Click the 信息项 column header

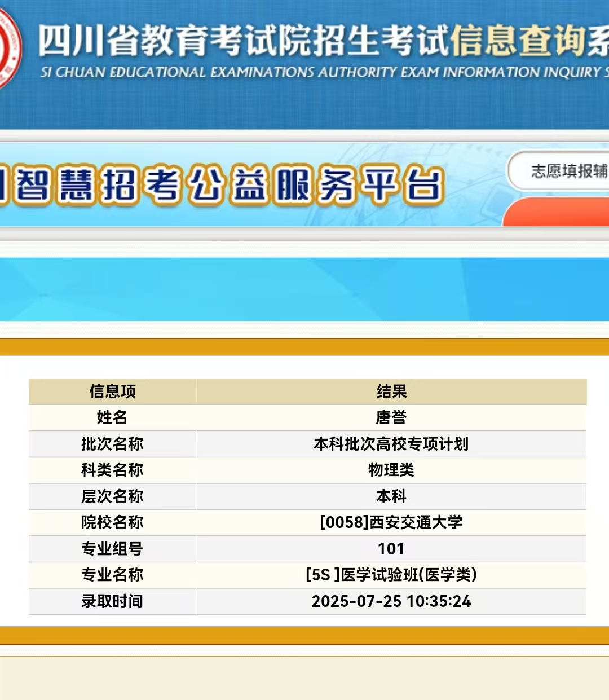[x=112, y=391]
